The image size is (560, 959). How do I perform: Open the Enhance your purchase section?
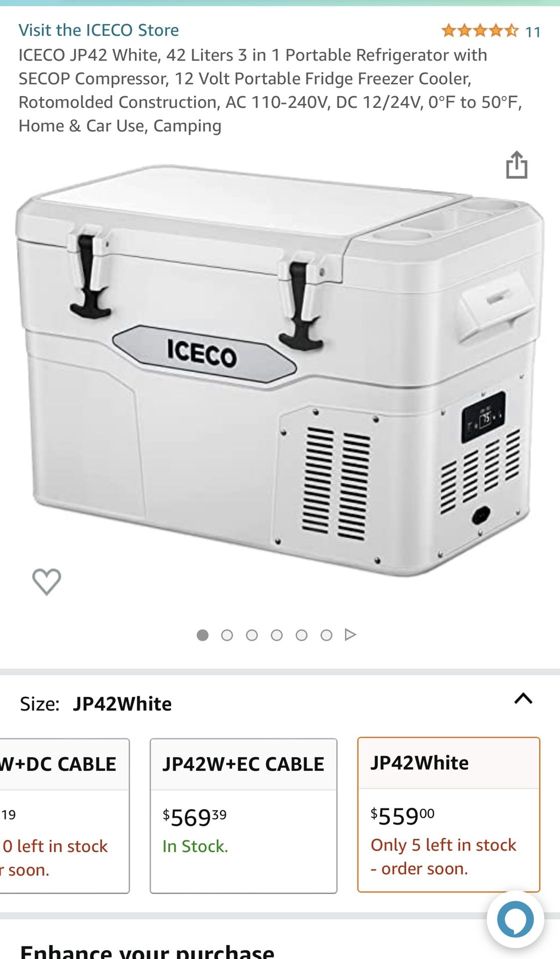click(147, 951)
